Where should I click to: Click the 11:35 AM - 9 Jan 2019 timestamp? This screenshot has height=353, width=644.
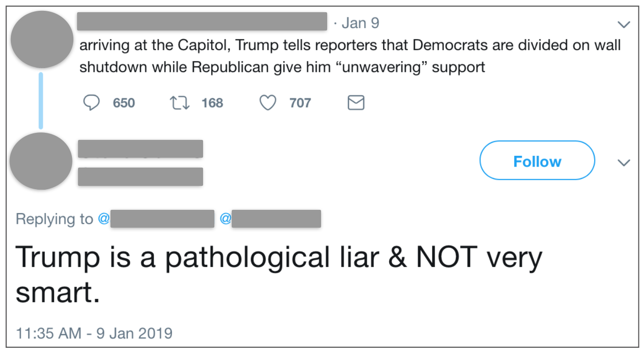[94, 333]
